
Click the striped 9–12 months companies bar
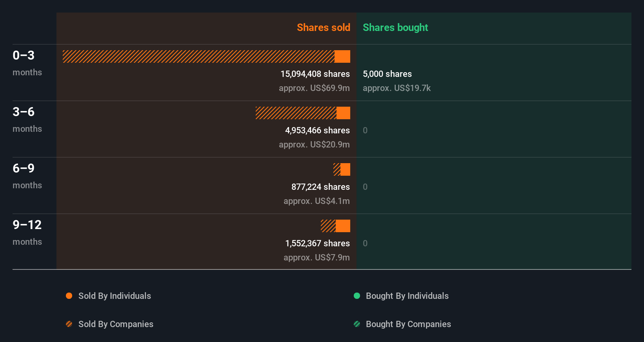pyautogui.click(x=328, y=226)
